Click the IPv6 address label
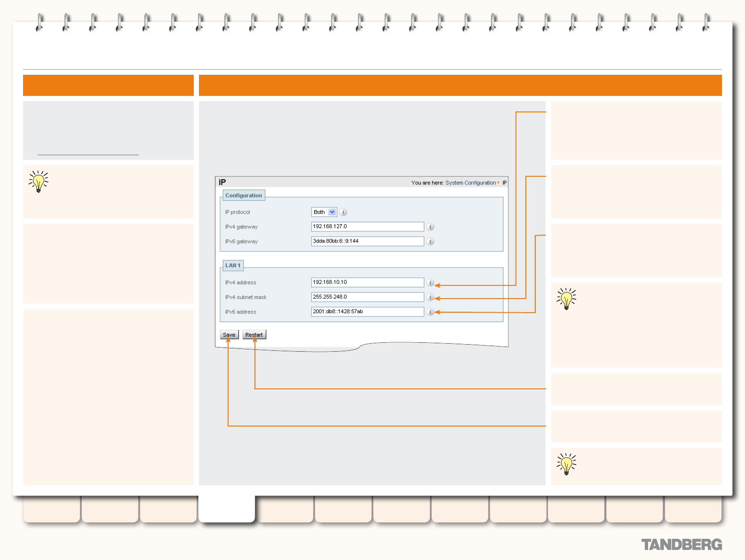This screenshot has width=745, height=560. tap(240, 312)
